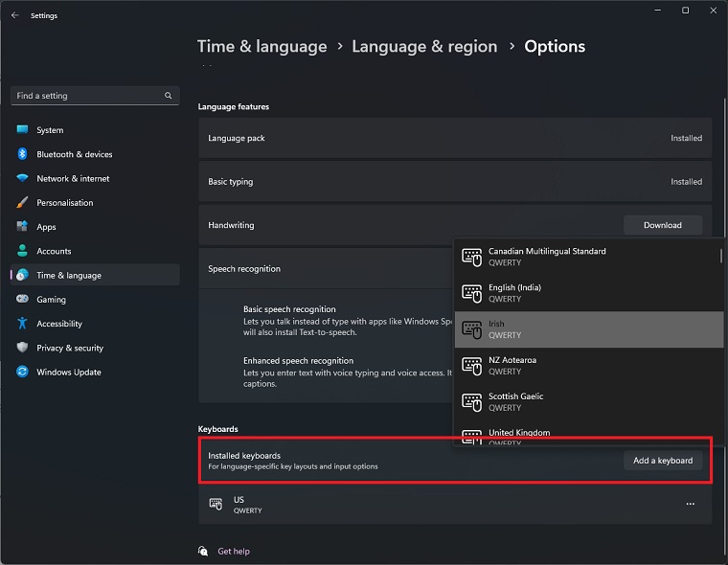Click keyboard icon beside Irish
Viewport: 728px width, 565px height.
click(x=471, y=329)
